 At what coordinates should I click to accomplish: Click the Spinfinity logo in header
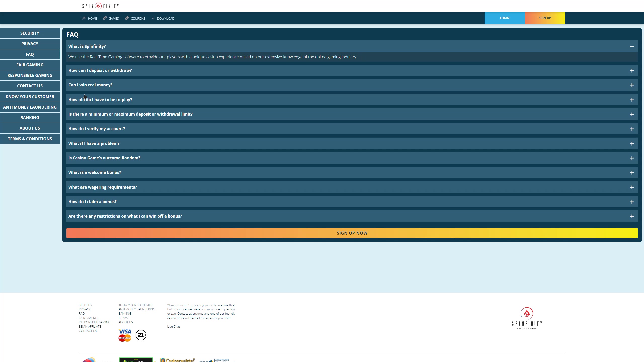point(100,6)
